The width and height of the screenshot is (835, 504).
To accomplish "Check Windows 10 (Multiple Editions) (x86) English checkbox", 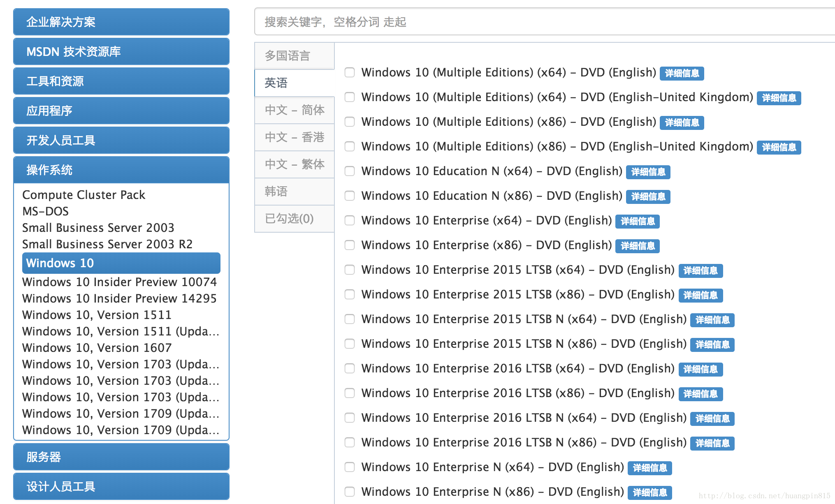I will (350, 122).
